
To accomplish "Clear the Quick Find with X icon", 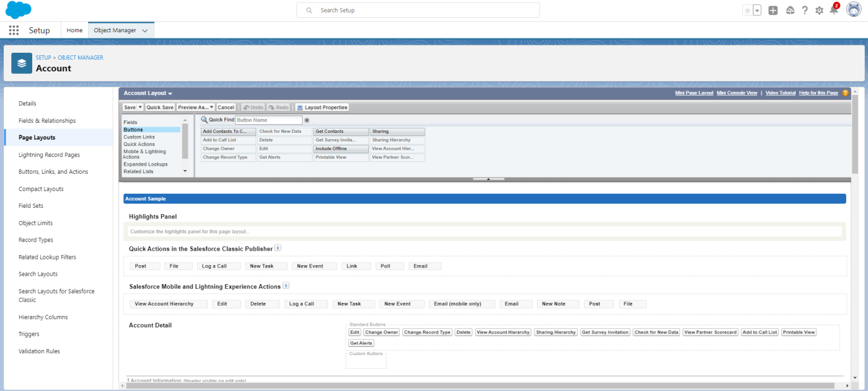I will [x=306, y=120].
